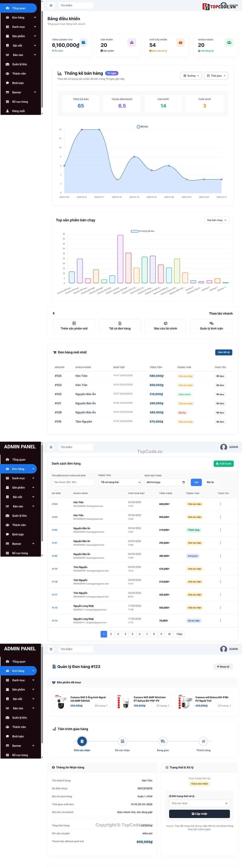Screen dimensions: 242x868
Task: Open the three-dot menu for order #115
Action: pyautogui.click(x=220, y=607)
